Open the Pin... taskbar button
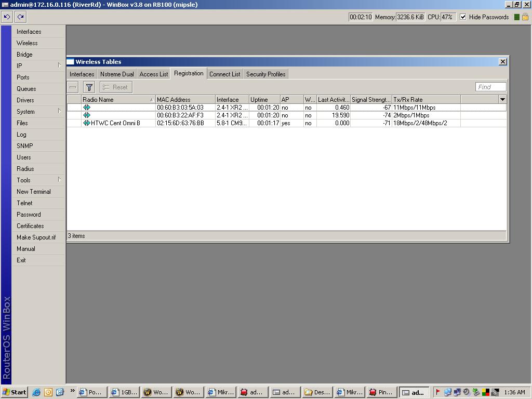This screenshot has height=399, width=532. (381, 392)
